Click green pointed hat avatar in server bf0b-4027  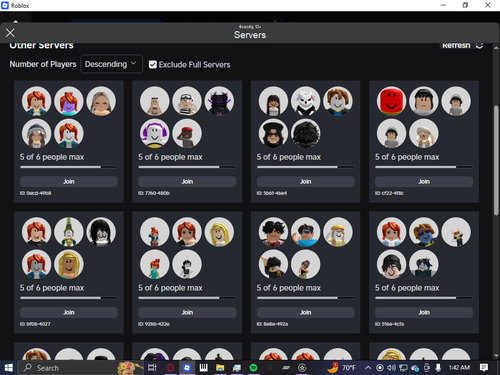tap(69, 232)
